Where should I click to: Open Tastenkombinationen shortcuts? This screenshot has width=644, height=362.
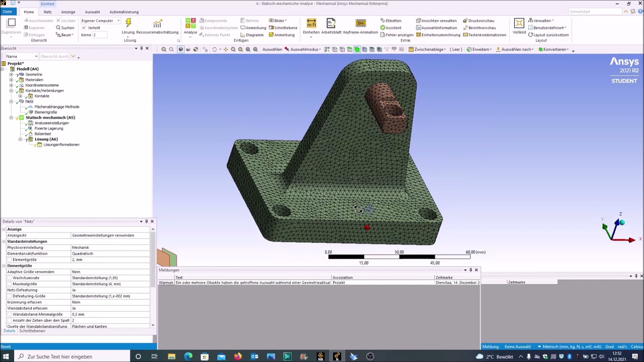(x=484, y=35)
